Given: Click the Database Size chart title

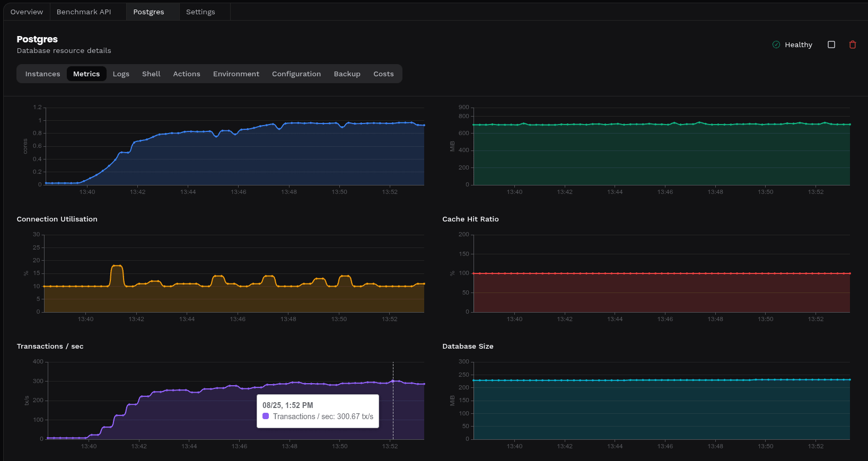Looking at the screenshot, I should (468, 346).
